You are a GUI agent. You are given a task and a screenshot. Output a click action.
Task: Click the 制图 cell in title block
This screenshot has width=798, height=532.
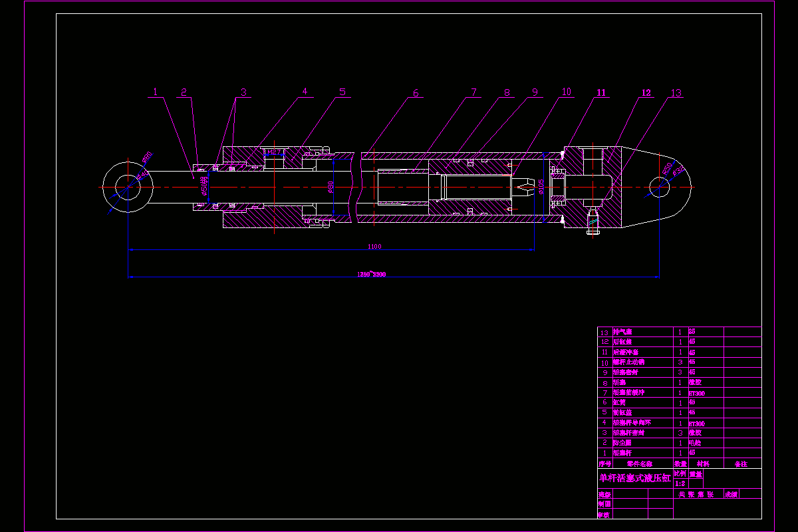(x=604, y=504)
